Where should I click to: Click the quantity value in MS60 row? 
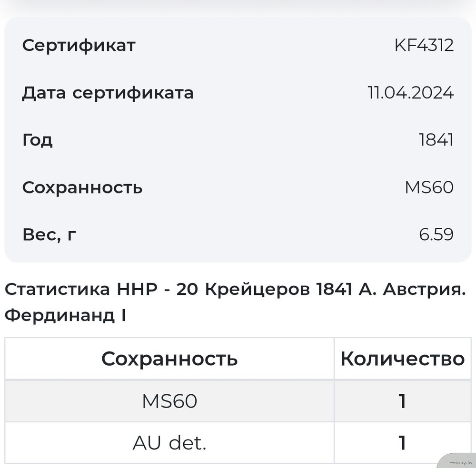point(402,401)
